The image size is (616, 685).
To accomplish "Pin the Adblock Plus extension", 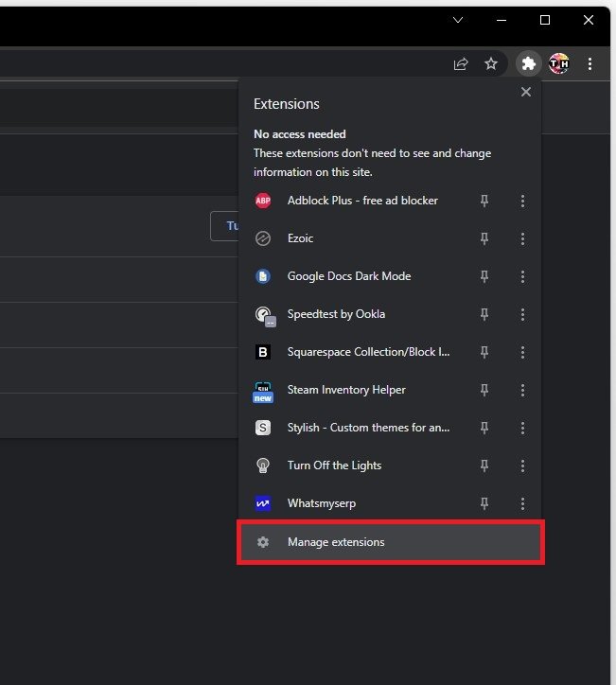I will point(484,201).
